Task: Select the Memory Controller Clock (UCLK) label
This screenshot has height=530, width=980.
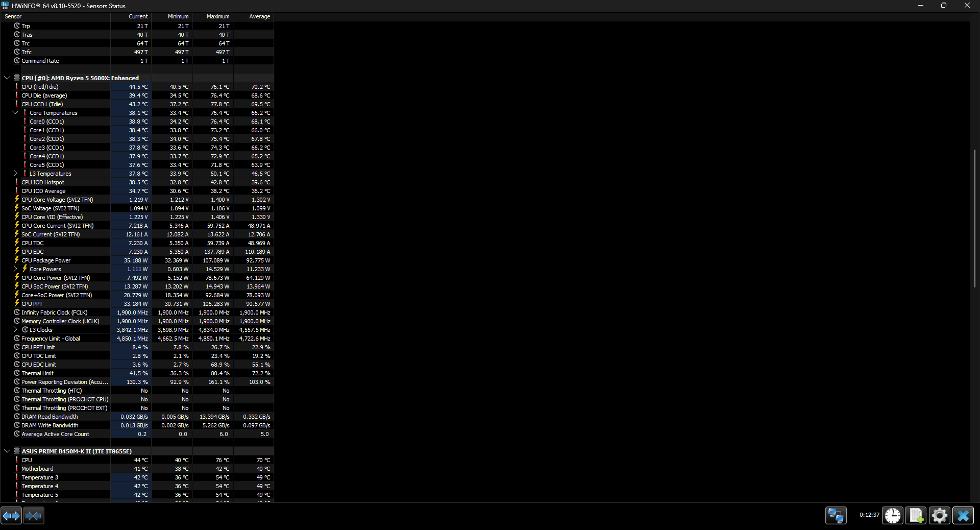Action: pos(60,321)
